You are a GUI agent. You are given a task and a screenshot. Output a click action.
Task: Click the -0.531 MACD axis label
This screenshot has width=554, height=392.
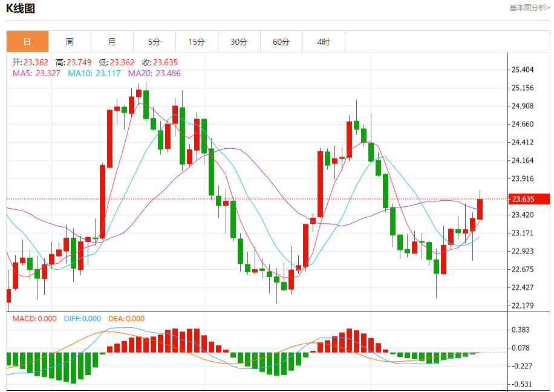521,384
